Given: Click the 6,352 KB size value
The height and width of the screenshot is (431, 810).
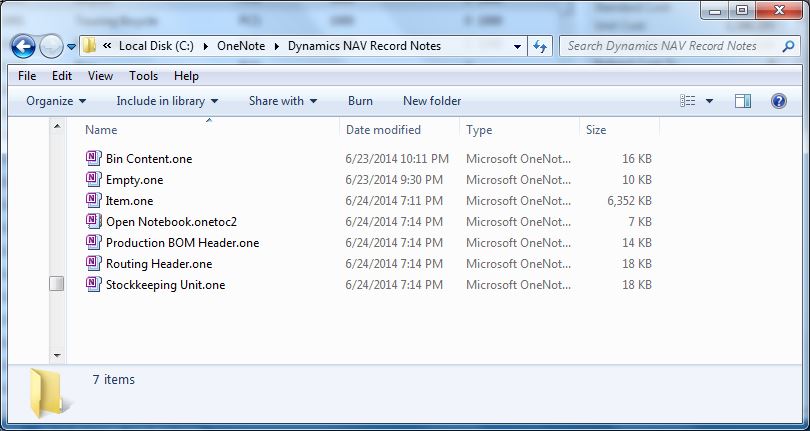Looking at the screenshot, I should click(629, 201).
